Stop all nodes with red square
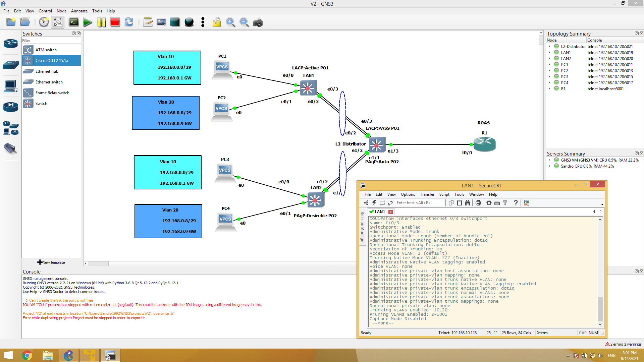Screen dimensions: 644x362 (x=115, y=22)
